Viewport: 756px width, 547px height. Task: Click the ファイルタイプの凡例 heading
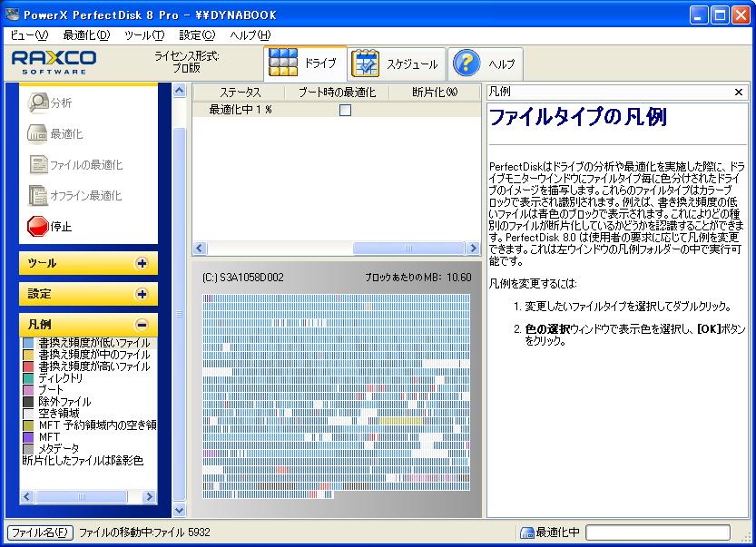pyautogui.click(x=577, y=117)
